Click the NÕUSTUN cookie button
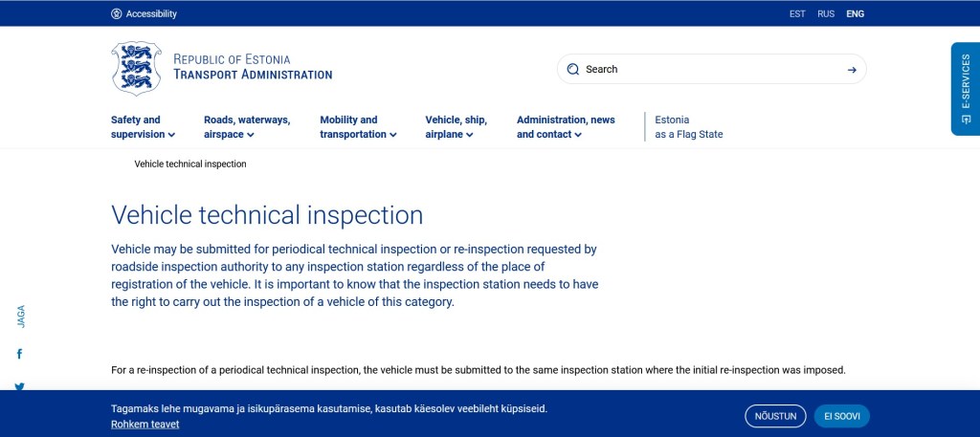 pyautogui.click(x=775, y=416)
